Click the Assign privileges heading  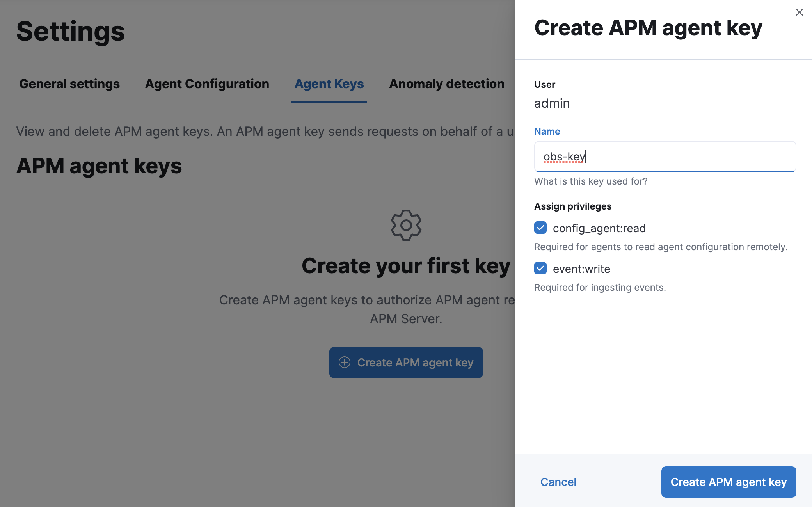pos(573,206)
